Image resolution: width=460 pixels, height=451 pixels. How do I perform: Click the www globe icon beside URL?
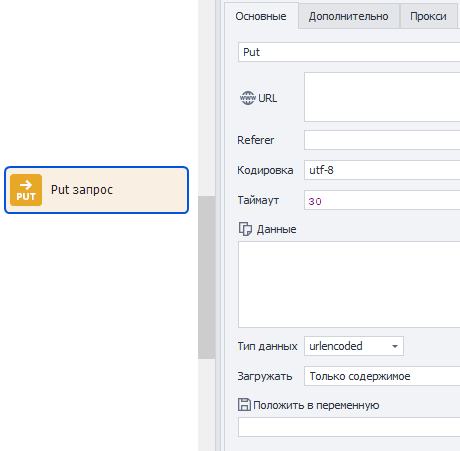click(248, 98)
